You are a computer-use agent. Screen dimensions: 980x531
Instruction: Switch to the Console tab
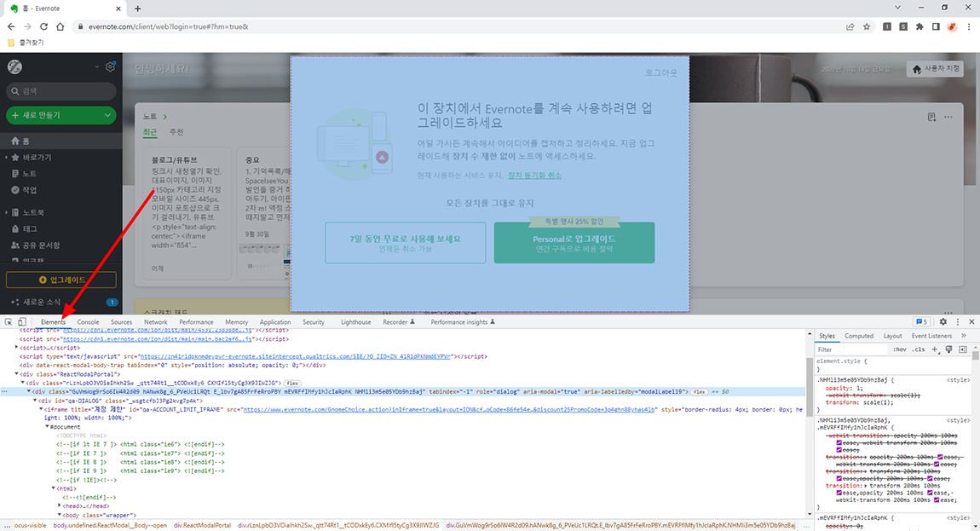[88, 322]
